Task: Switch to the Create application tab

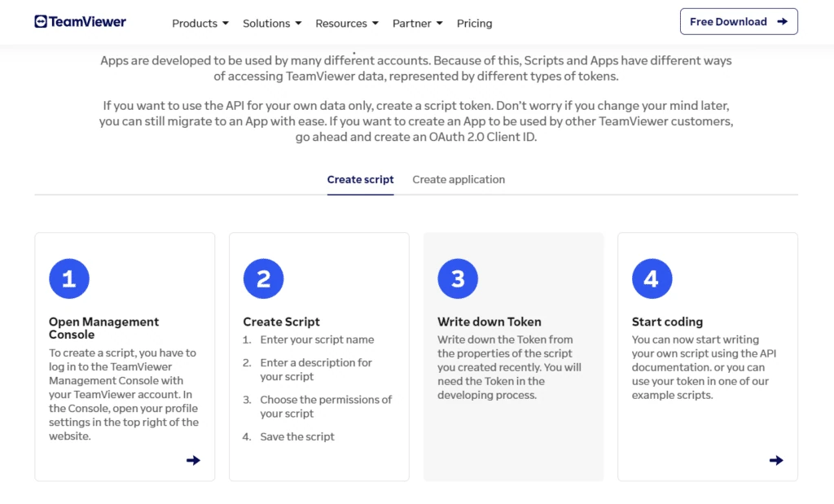Action: pyautogui.click(x=459, y=180)
